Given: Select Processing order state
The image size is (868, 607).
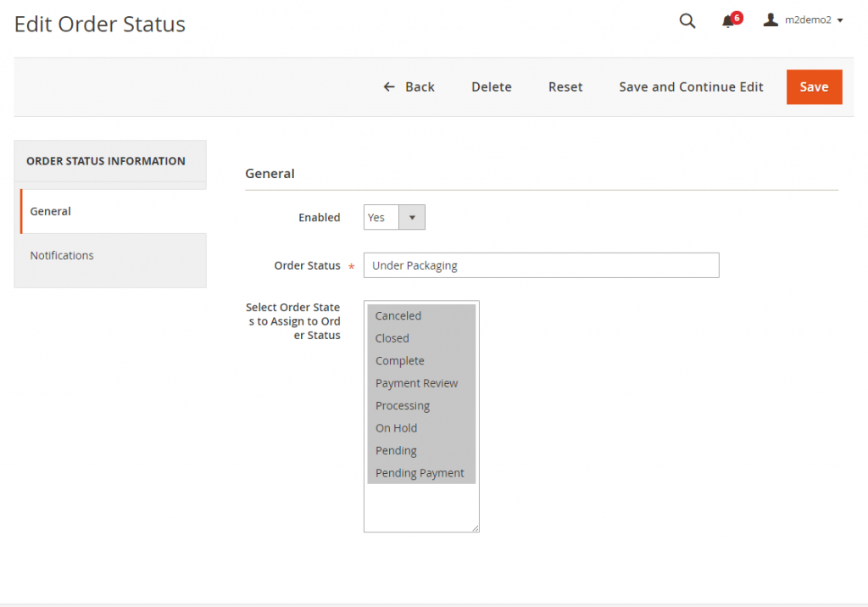Looking at the screenshot, I should pyautogui.click(x=403, y=405).
